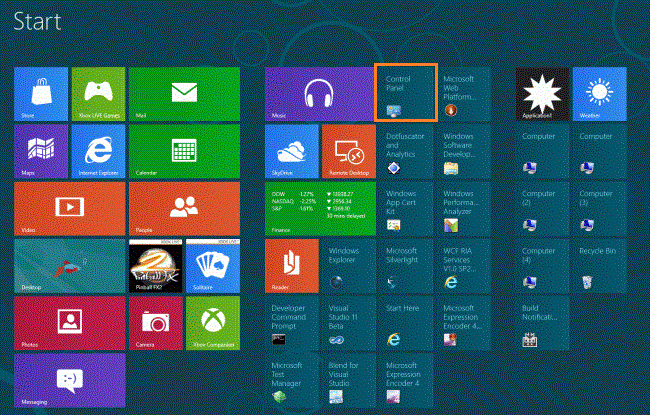Open WCF RIA Services tile
The height and width of the screenshot is (415, 650).
pos(464,266)
